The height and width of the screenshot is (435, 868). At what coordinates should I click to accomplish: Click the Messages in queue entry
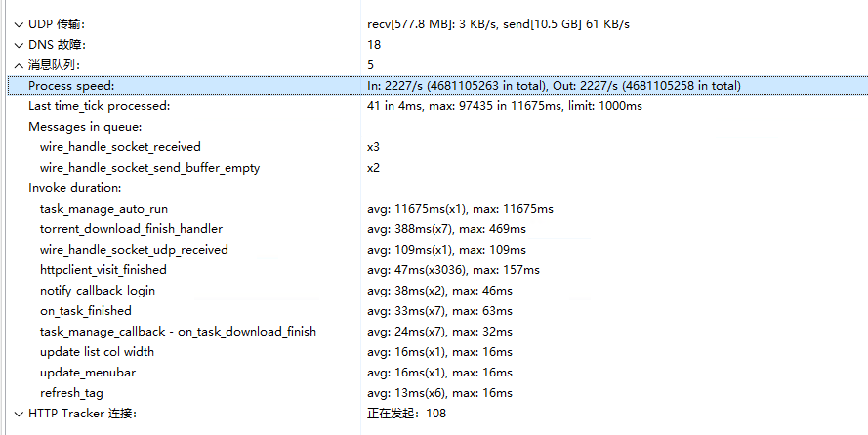click(x=86, y=127)
